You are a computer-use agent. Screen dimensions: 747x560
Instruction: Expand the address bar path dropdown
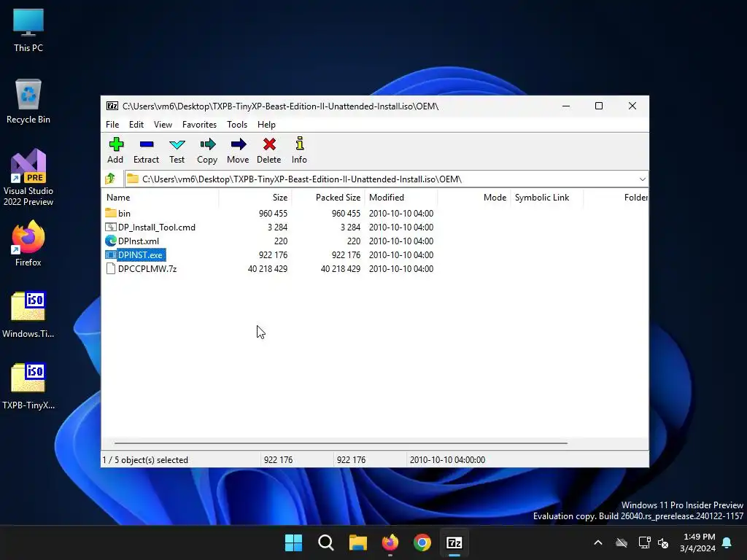(642, 179)
